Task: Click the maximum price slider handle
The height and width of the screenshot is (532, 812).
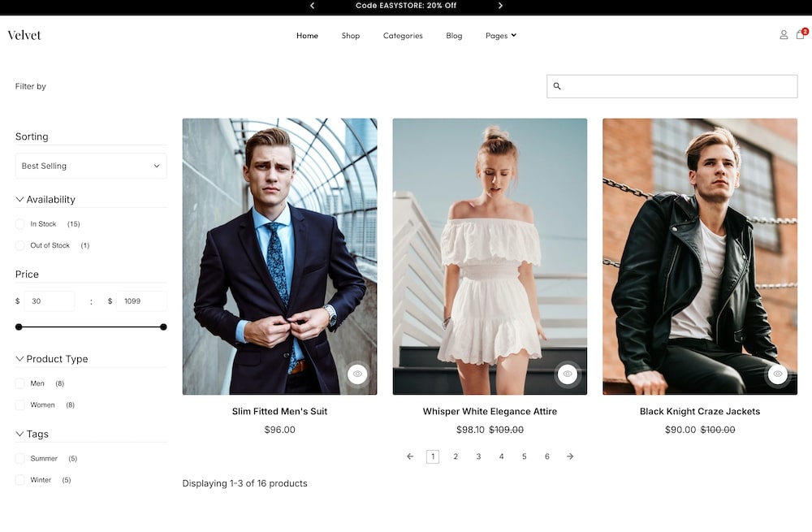Action: [163, 327]
